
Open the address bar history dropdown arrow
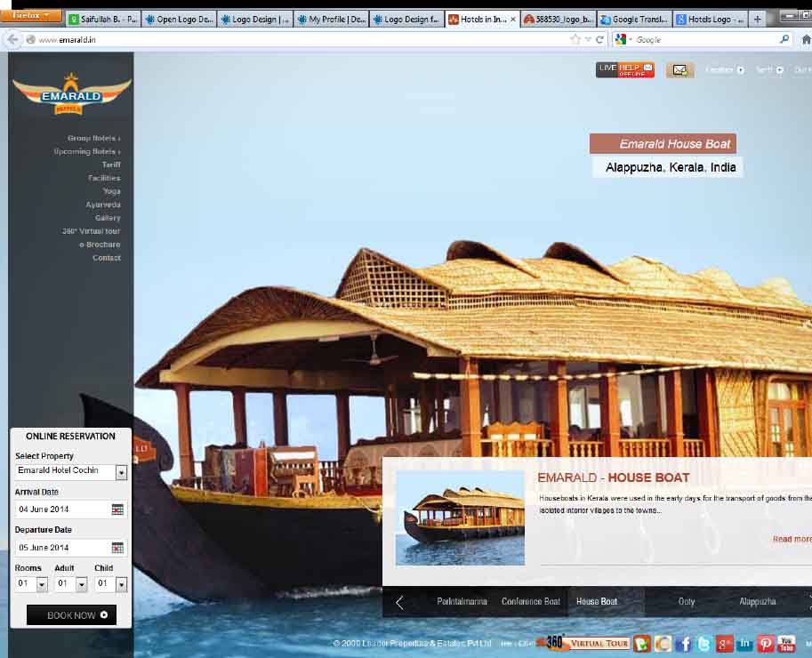(588, 39)
